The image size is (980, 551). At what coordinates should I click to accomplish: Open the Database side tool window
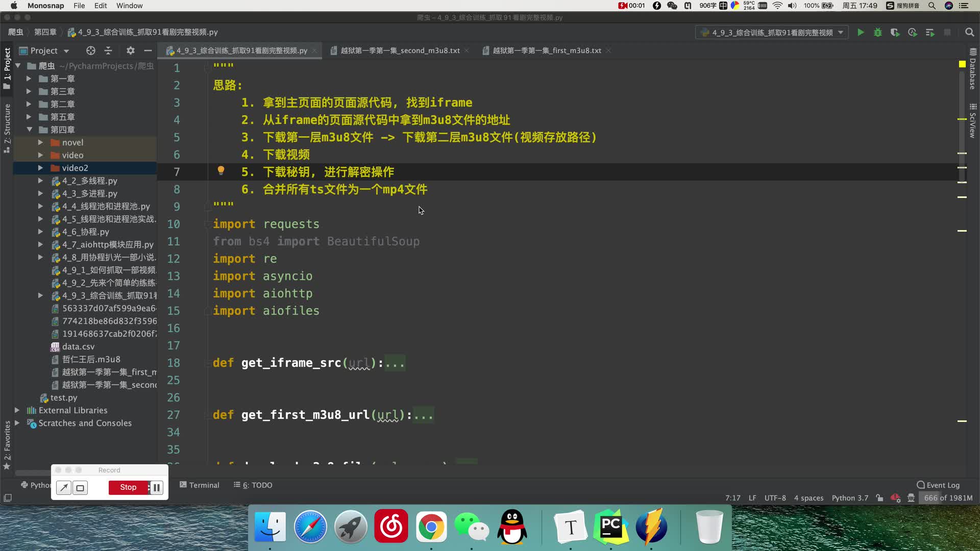[x=973, y=69]
